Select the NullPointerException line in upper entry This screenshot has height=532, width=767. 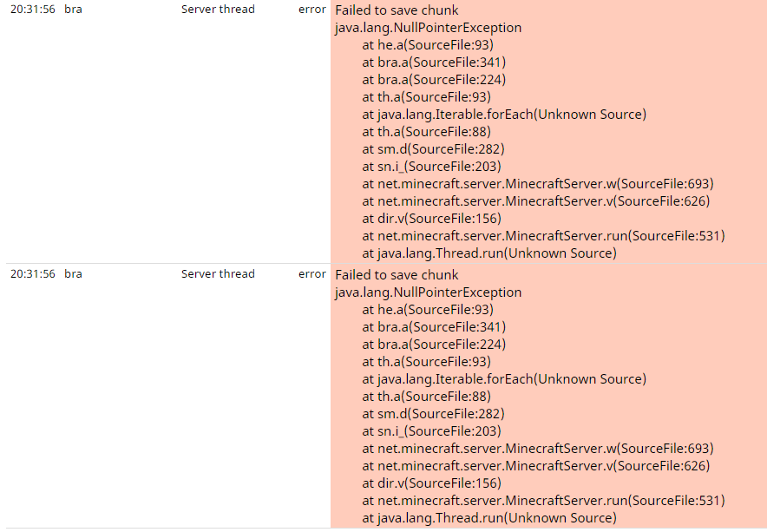pos(428,28)
